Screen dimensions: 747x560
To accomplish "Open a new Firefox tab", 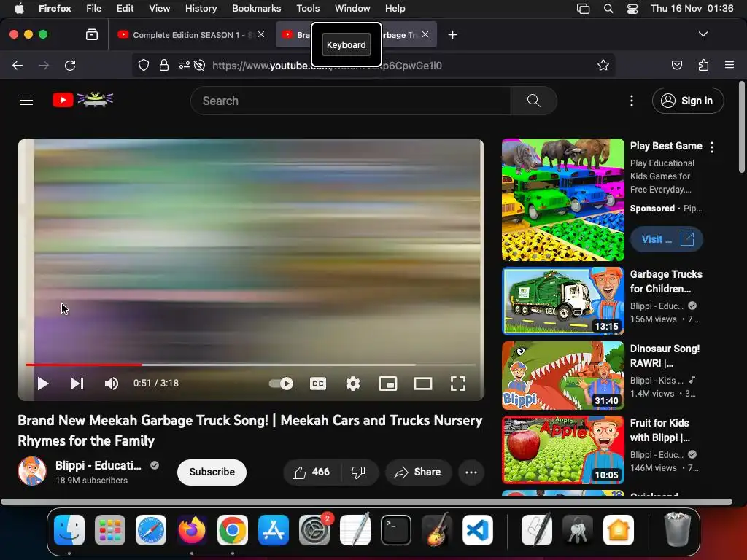I will point(452,35).
